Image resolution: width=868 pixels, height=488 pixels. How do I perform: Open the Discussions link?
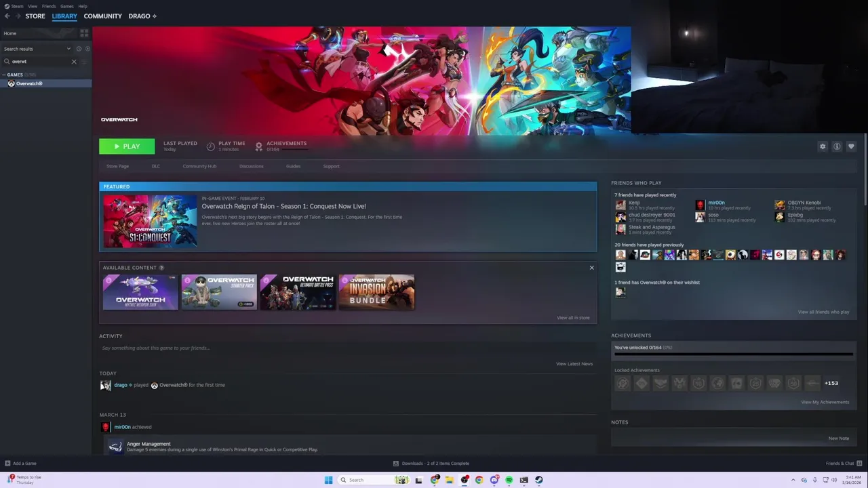pyautogui.click(x=251, y=166)
